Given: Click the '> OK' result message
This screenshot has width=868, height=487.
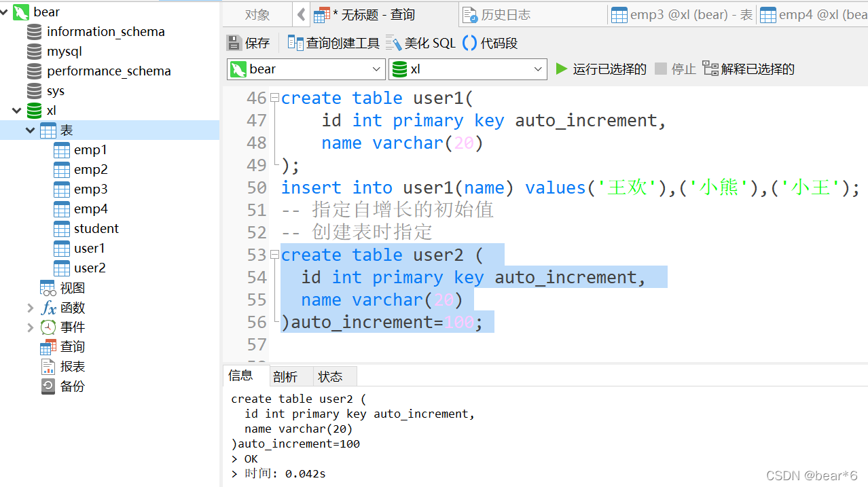Looking at the screenshot, I should (x=245, y=459).
